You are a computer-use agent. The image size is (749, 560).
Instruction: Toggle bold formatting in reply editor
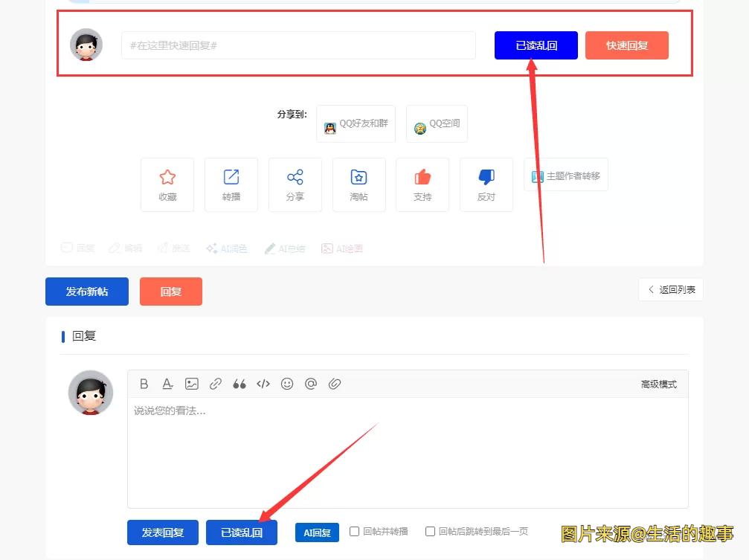pos(144,384)
